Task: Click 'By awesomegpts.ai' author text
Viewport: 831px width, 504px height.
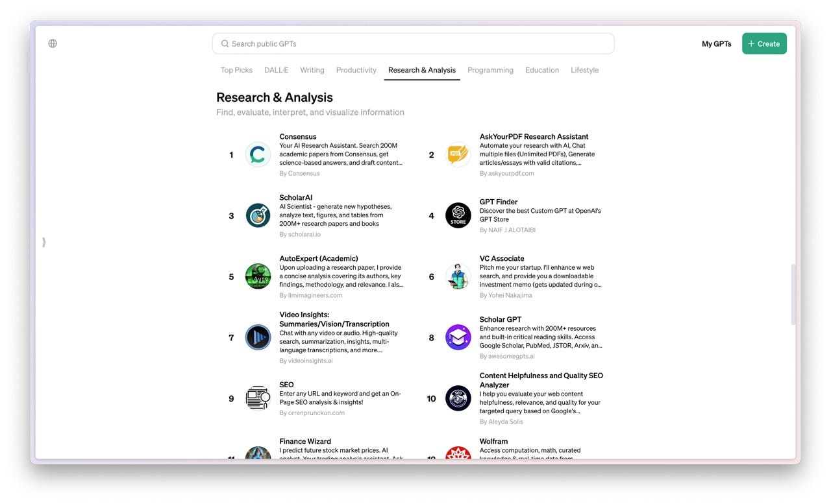Action: (507, 356)
